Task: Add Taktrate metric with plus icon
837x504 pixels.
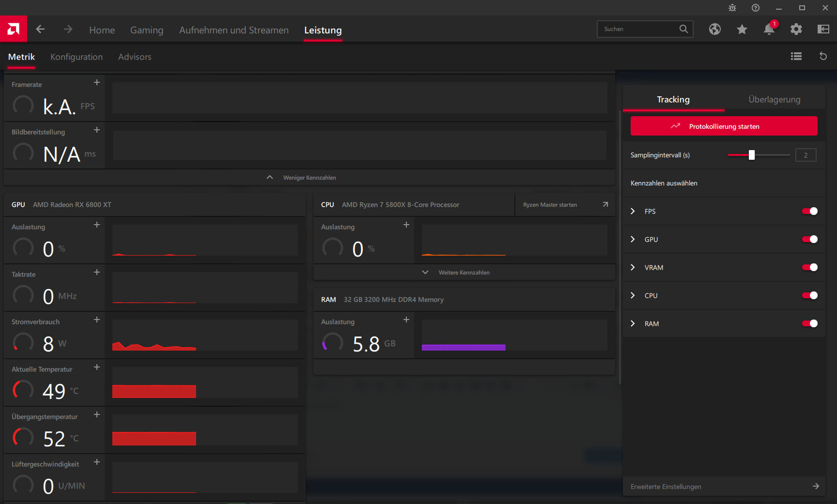Action: 97,273
